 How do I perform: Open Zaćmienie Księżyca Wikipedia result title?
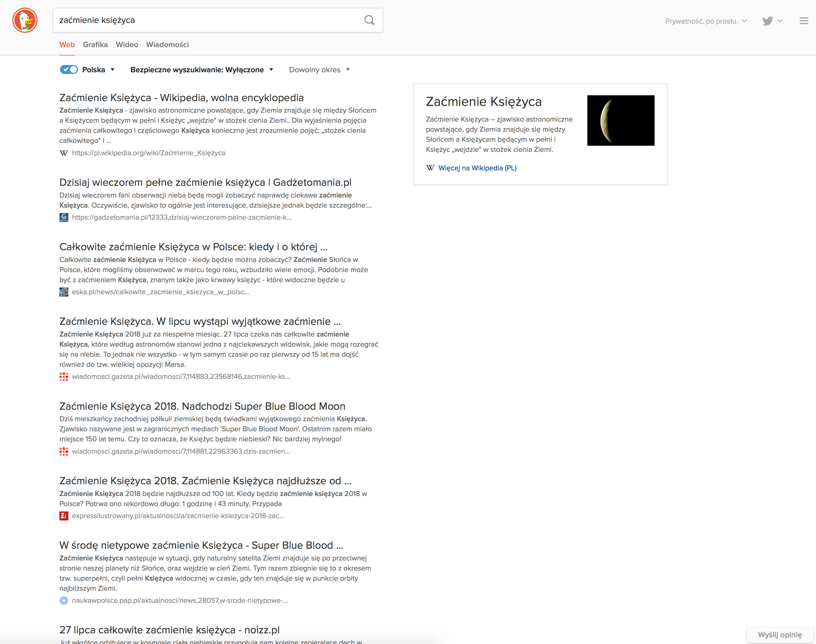click(181, 98)
